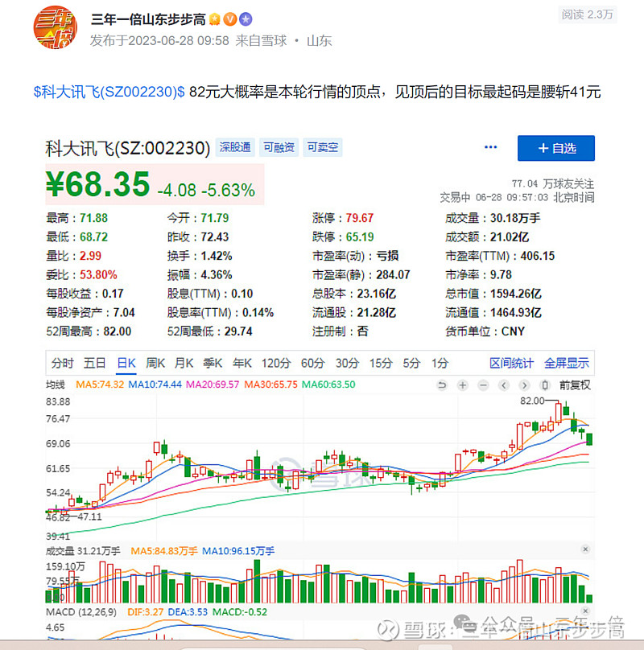
Task: Click the 52周最低：29.74 value
Action: [209, 331]
